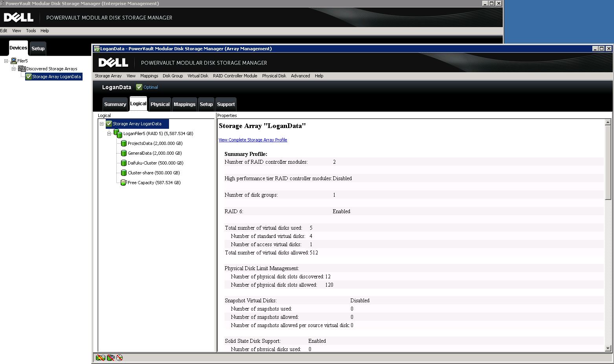Click the Properties pane scroll up arrow
This screenshot has width=614, height=364.
[608, 123]
